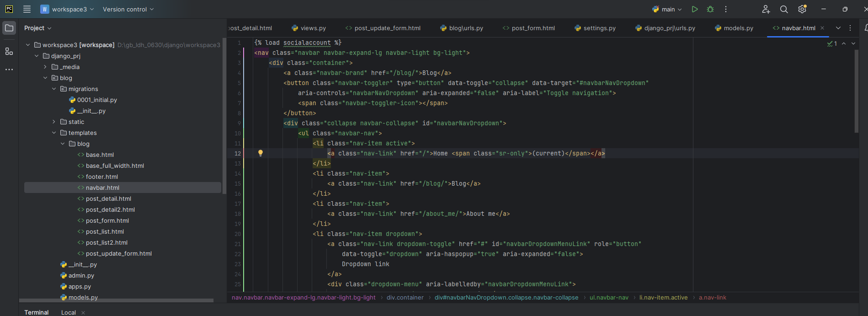This screenshot has width=868, height=316.
Task: Click socialaccount word on line 1
Action: 307,43
